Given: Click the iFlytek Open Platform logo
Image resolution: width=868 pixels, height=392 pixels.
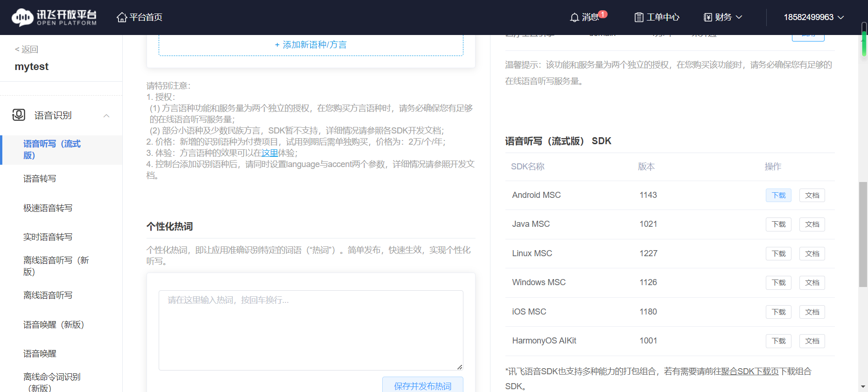Looking at the screenshot, I should [54, 17].
